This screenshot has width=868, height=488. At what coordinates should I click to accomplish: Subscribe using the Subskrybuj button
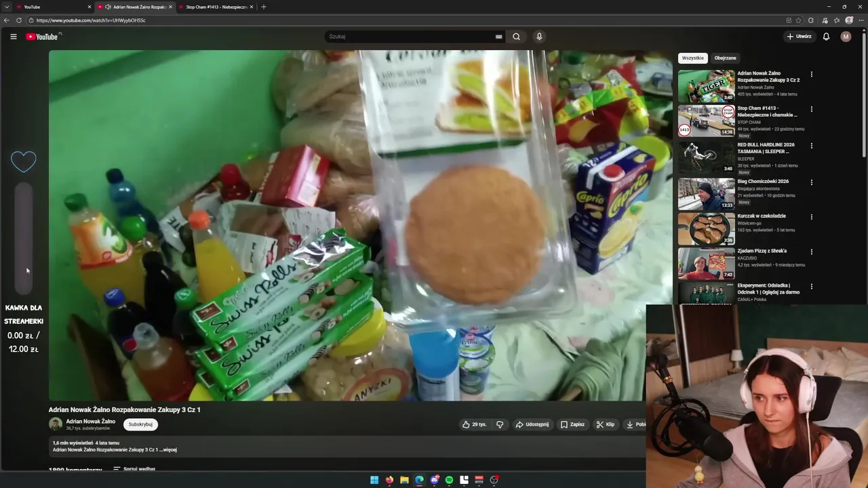[x=140, y=424]
